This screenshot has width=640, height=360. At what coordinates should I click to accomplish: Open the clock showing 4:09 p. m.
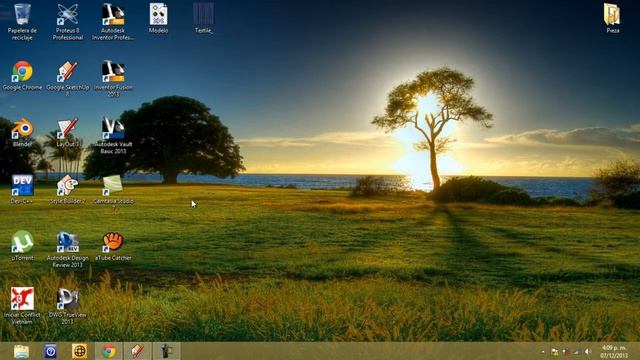pyautogui.click(x=614, y=351)
